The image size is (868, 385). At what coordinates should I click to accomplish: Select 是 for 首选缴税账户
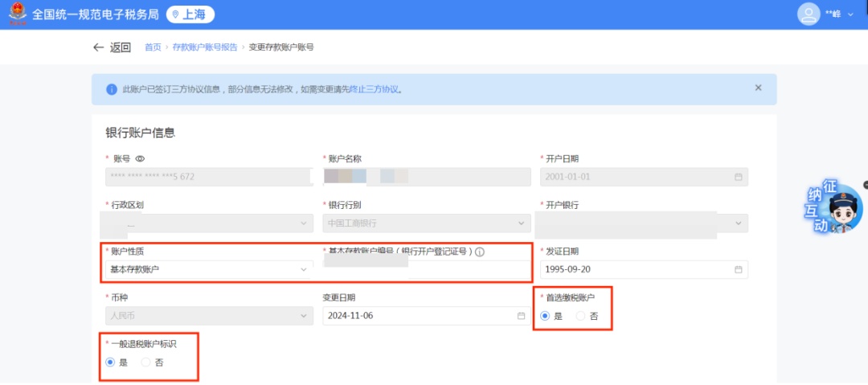point(546,316)
